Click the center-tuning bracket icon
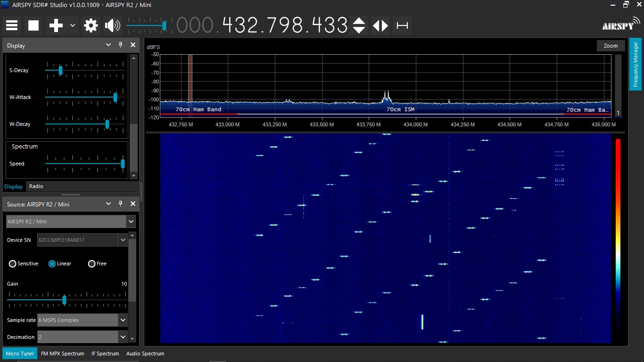 coord(402,25)
